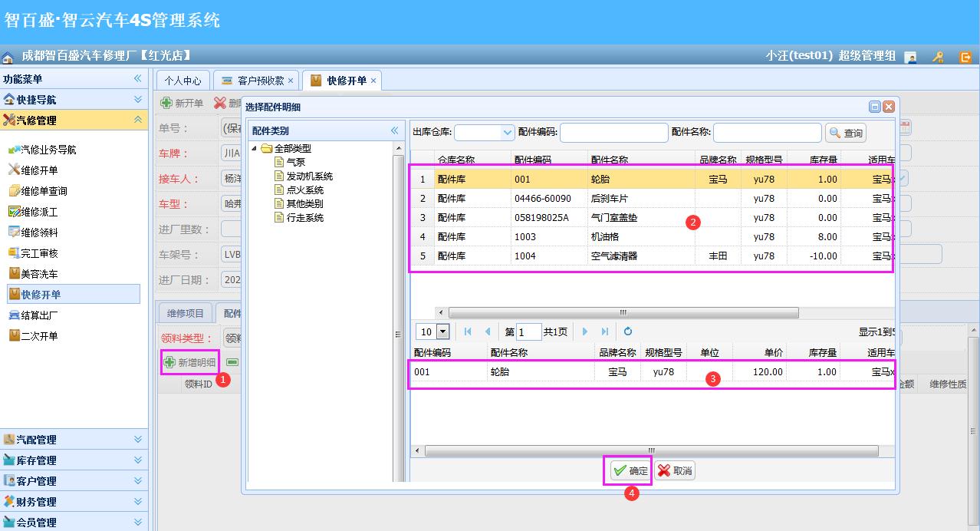Click the logout icon at top right
Viewport: 980px width, 531px height.
965,57
